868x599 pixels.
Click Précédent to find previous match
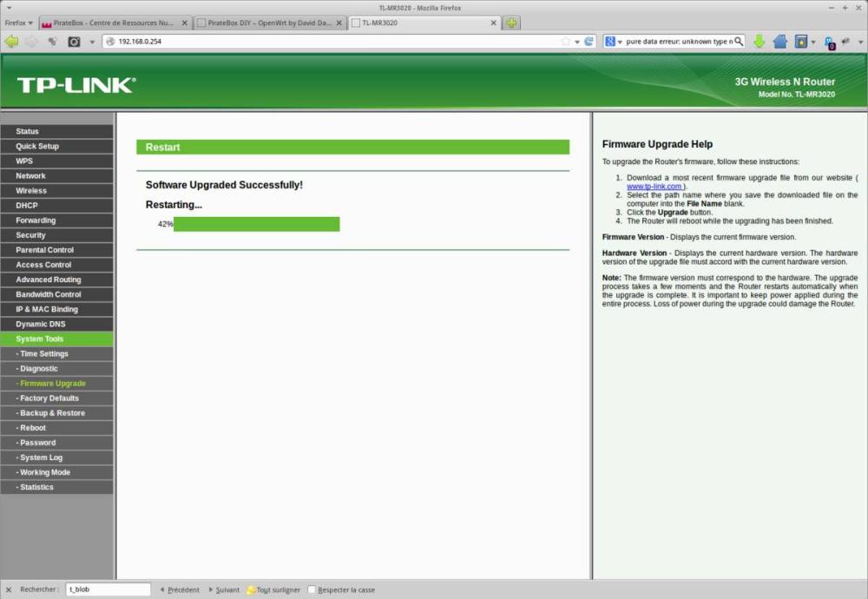tap(180, 589)
